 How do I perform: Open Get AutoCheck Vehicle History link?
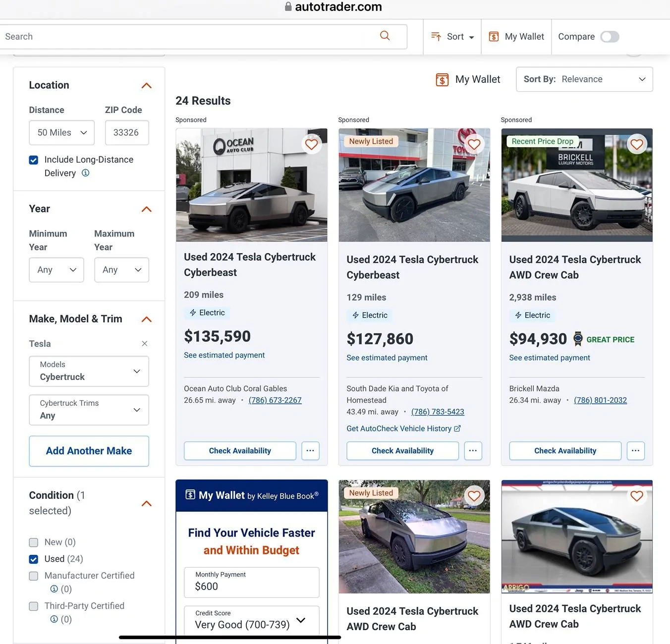[x=403, y=429]
